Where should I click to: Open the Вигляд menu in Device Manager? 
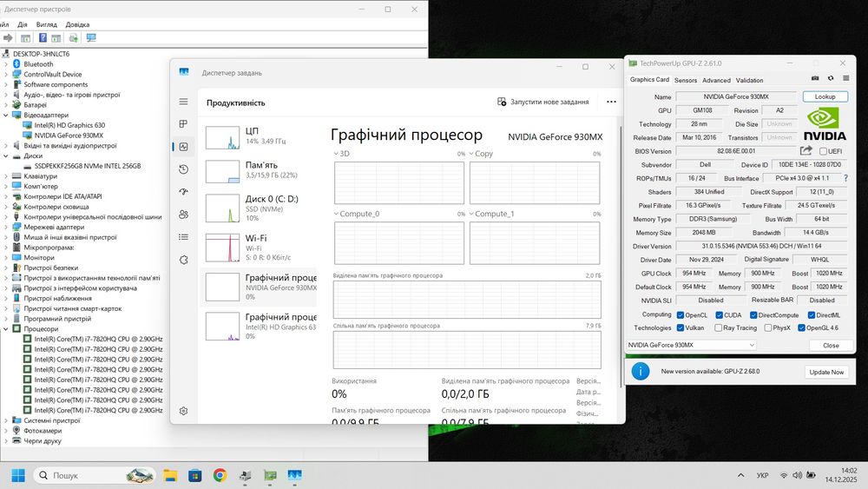[47, 24]
